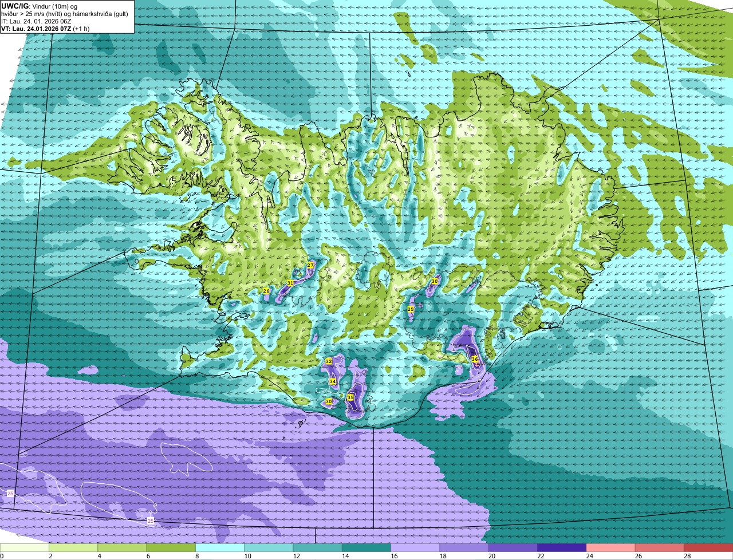Image resolution: width=733 pixels, height=560 pixels.
Task: Pick the medium teal 12–14 legend swatch
Action: [x=318, y=548]
